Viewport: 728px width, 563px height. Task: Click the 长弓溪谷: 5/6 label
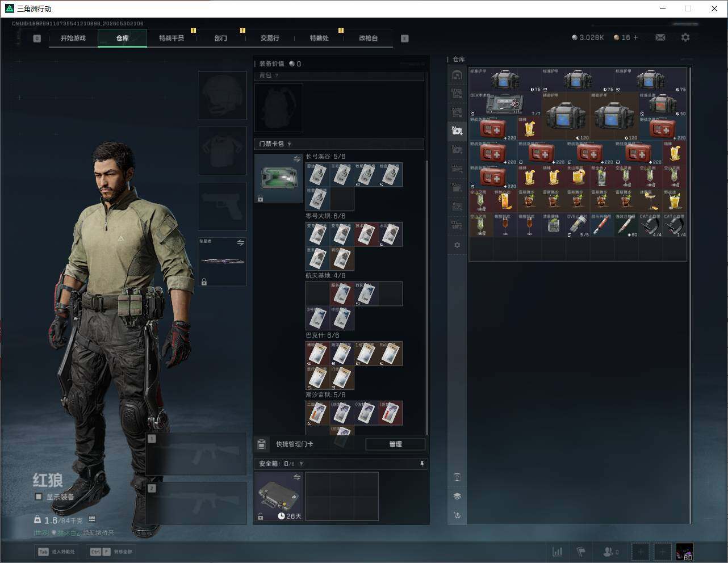pyautogui.click(x=325, y=157)
